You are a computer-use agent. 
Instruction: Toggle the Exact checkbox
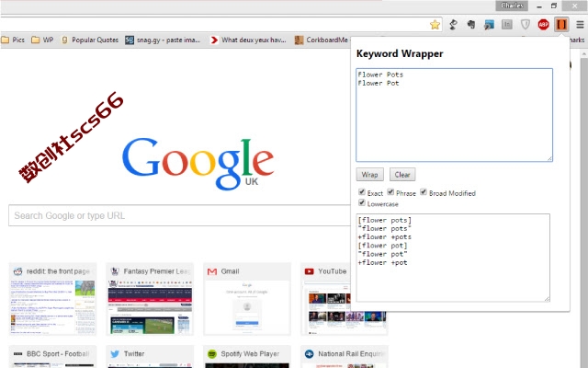[x=361, y=192]
